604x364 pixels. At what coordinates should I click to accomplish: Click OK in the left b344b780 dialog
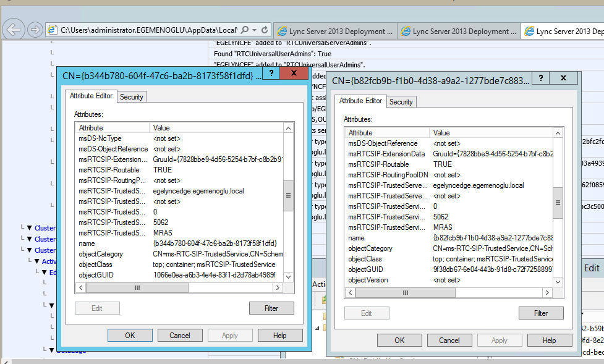click(x=130, y=335)
